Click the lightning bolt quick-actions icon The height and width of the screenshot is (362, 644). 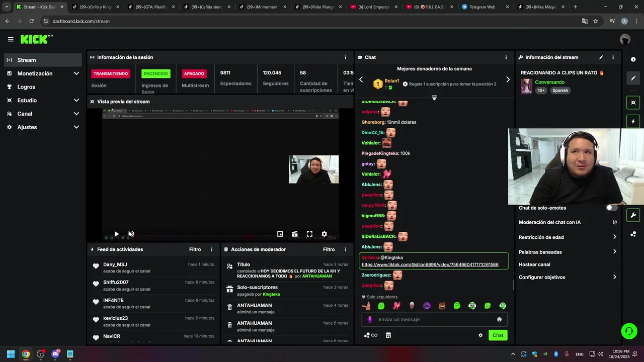(x=633, y=121)
